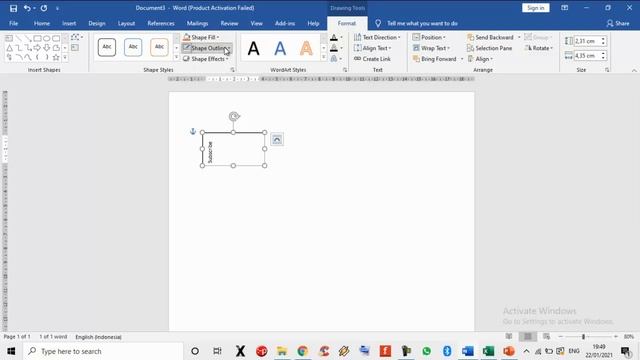
Task: Click the Save icon in the title bar
Action: pyautogui.click(x=13, y=8)
